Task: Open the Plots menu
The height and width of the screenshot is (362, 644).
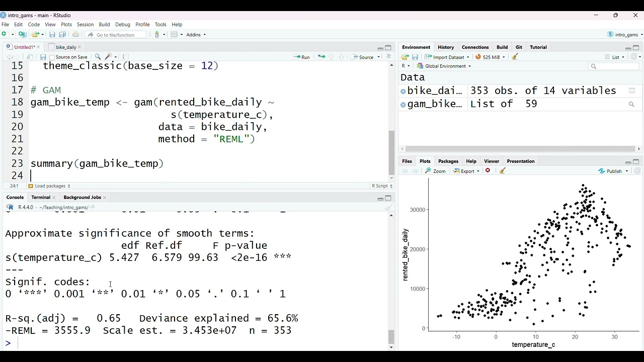Action: (x=66, y=24)
